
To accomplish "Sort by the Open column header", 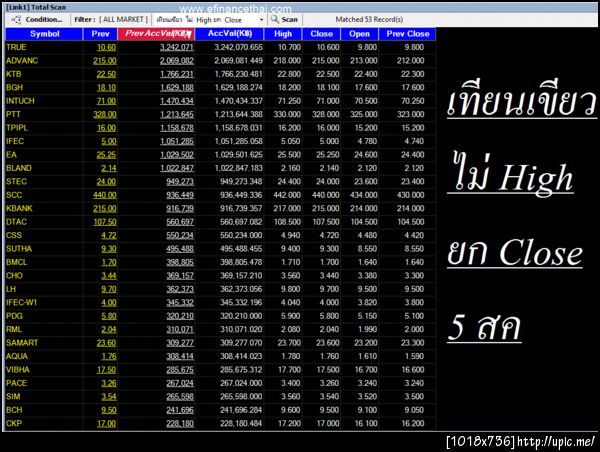I will click(359, 34).
